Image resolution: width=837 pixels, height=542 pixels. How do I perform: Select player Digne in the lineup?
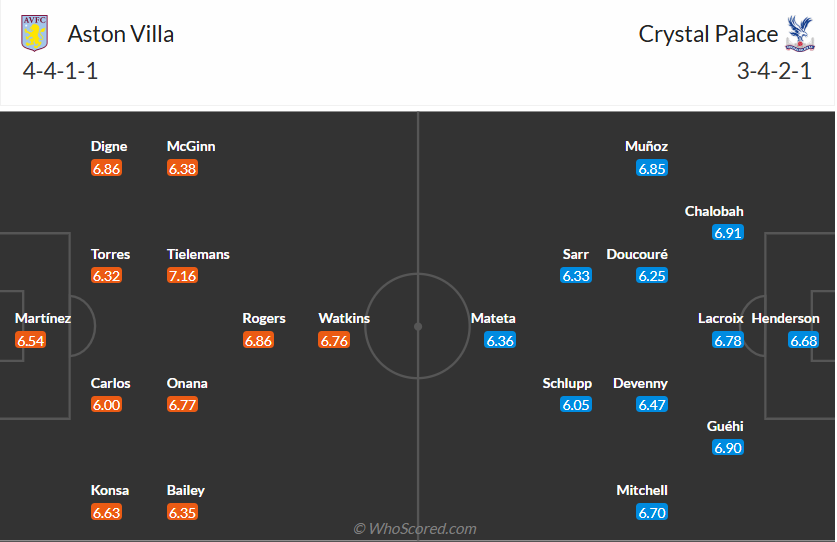coord(108,146)
